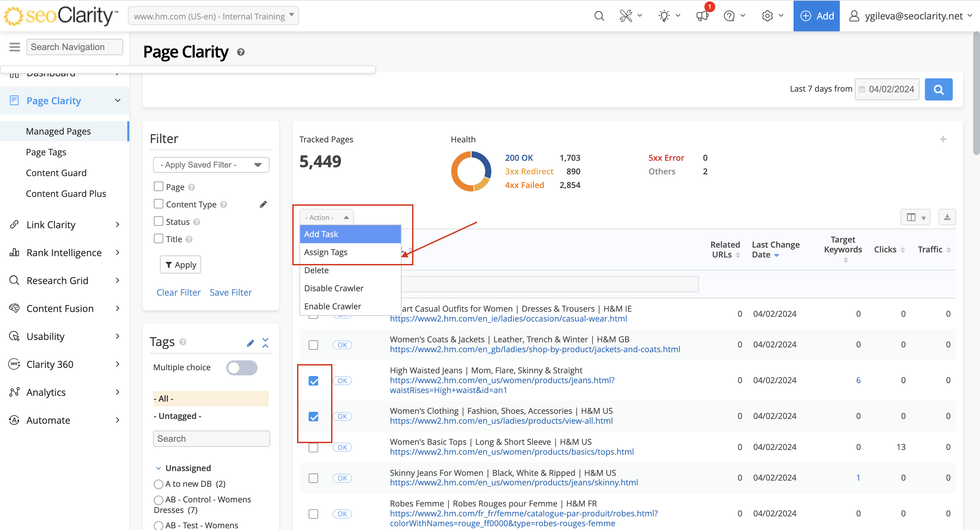The width and height of the screenshot is (980, 530).
Task: Click the Tags search input field
Action: (211, 439)
